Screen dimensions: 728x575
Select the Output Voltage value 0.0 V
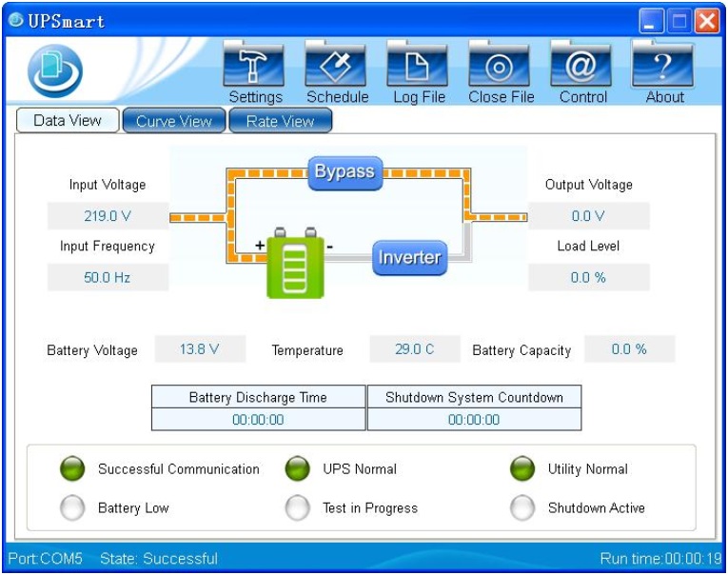[589, 216]
